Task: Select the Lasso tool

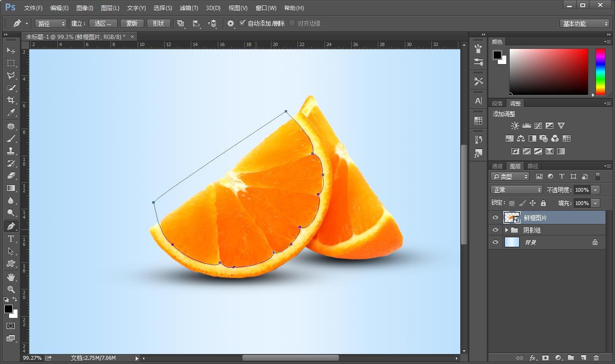Action: (x=10, y=75)
